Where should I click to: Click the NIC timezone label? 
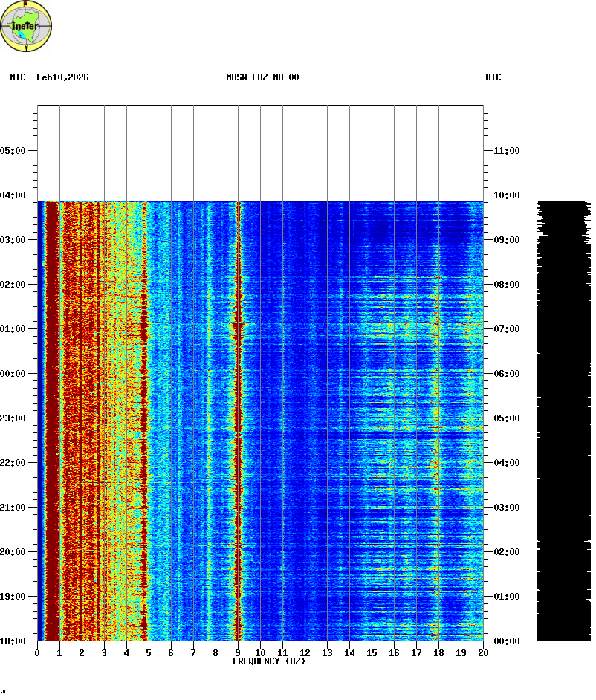(17, 77)
